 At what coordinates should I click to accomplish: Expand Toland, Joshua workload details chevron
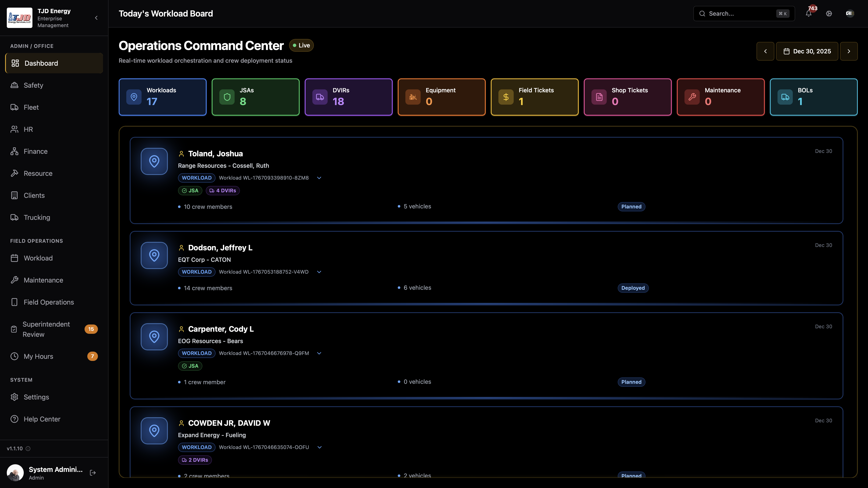click(319, 178)
